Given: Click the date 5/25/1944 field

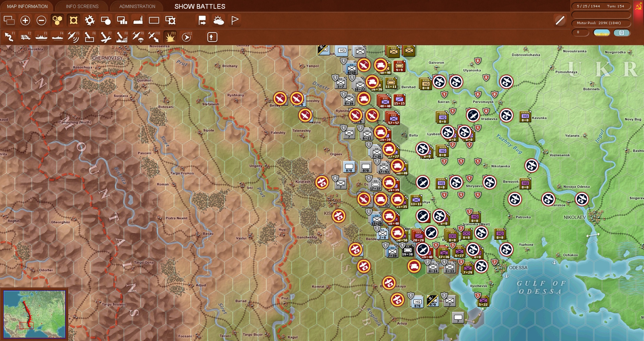Looking at the screenshot, I should 588,6.
